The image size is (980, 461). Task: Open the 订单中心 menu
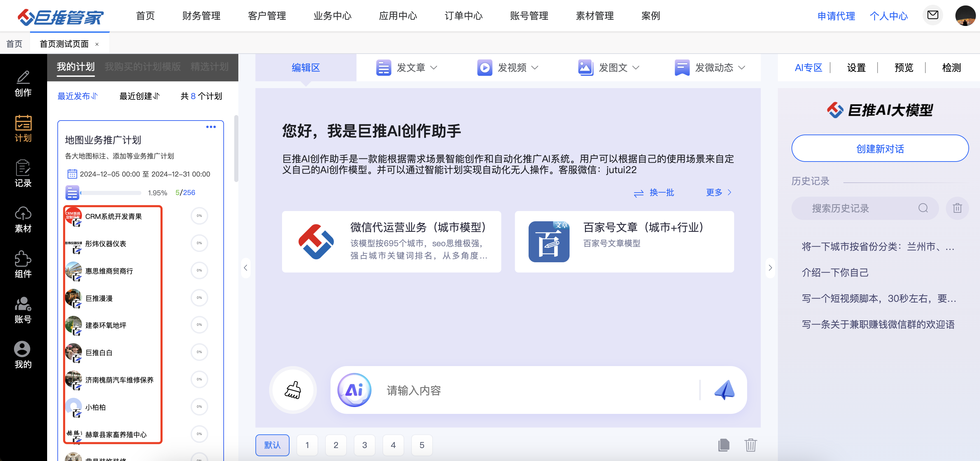coord(463,16)
